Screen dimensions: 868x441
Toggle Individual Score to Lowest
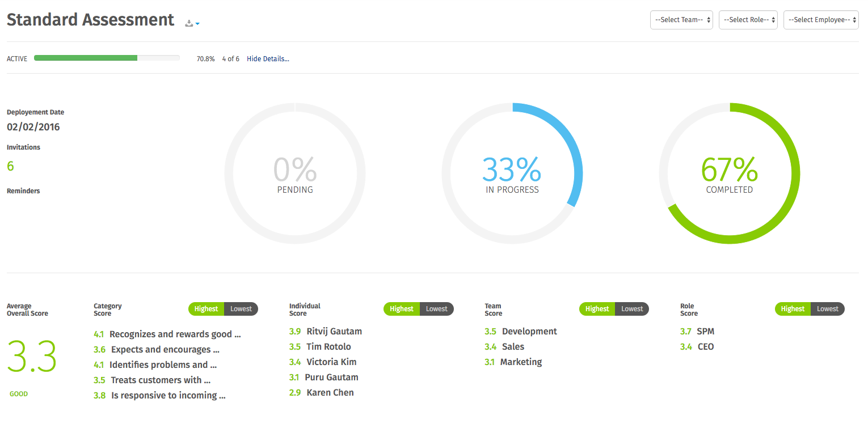(437, 309)
